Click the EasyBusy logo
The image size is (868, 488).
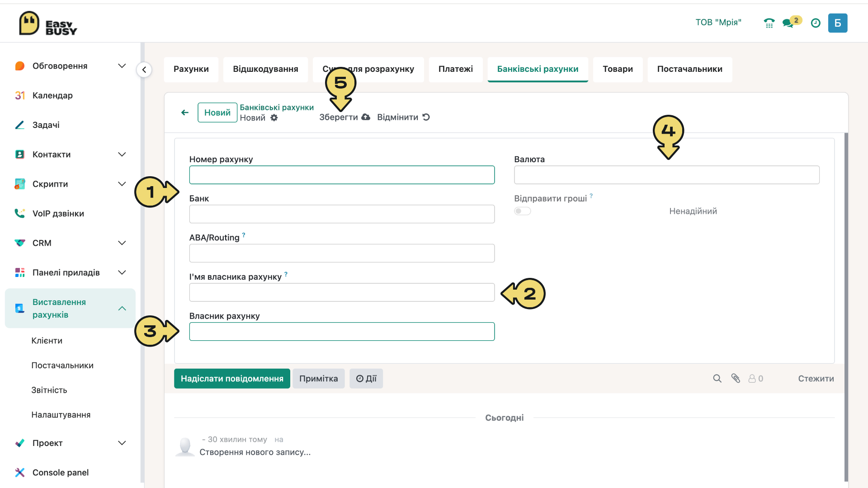48,23
